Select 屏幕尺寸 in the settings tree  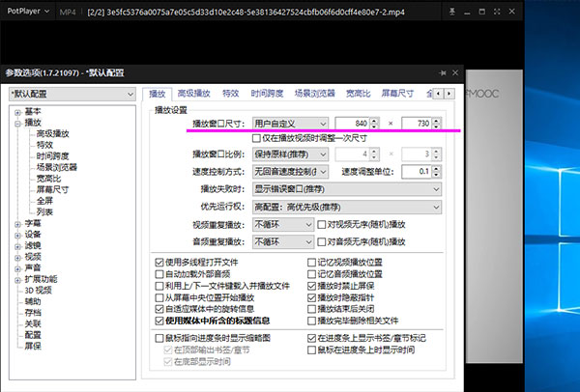pyautogui.click(x=52, y=189)
